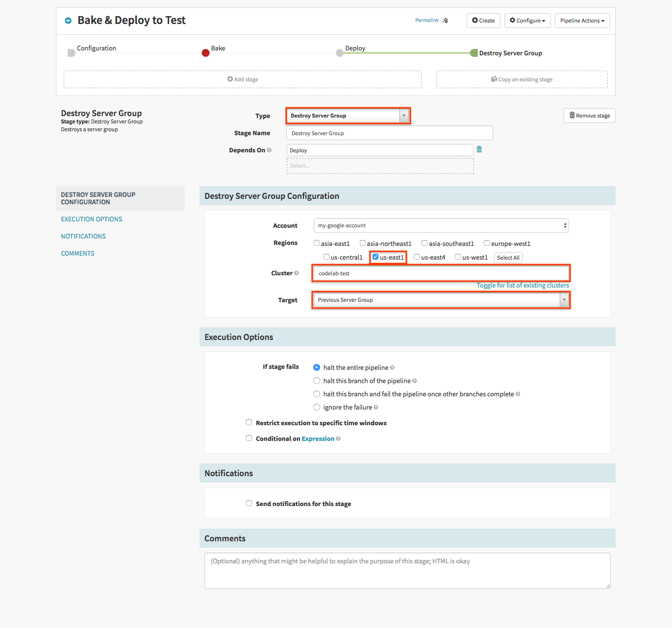Screen dimensions: 672x630
Task: Check the us-west1 region
Action: [x=458, y=257]
